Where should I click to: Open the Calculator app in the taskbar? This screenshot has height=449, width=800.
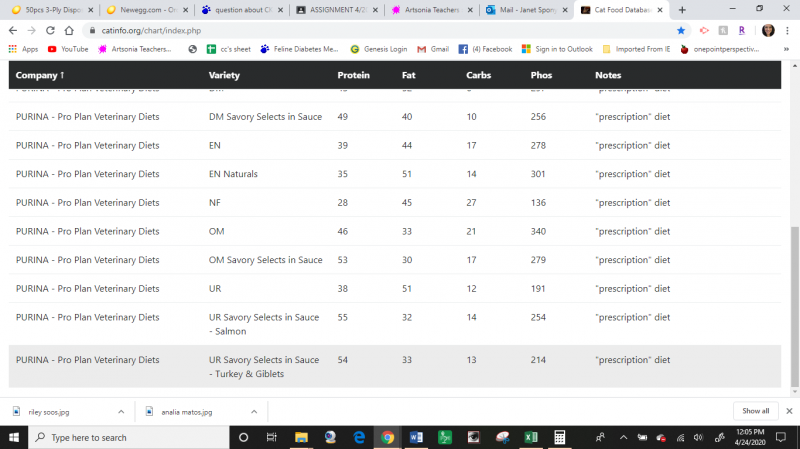[x=561, y=437]
